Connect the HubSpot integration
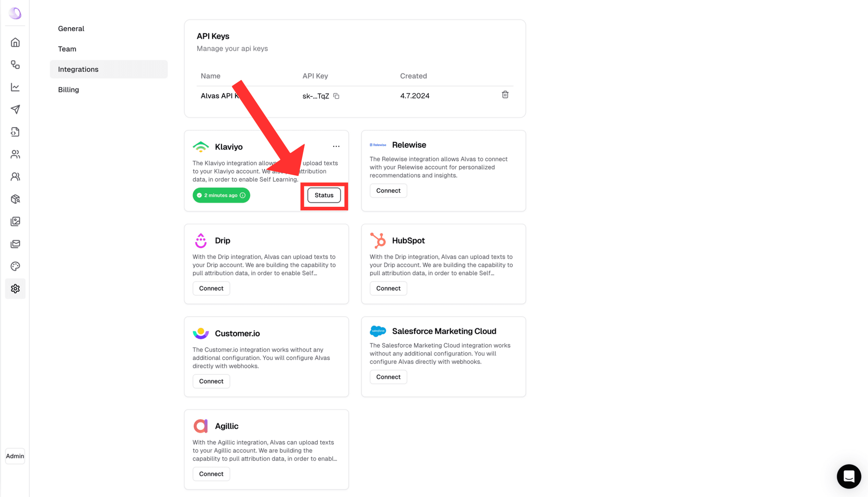 (x=388, y=288)
